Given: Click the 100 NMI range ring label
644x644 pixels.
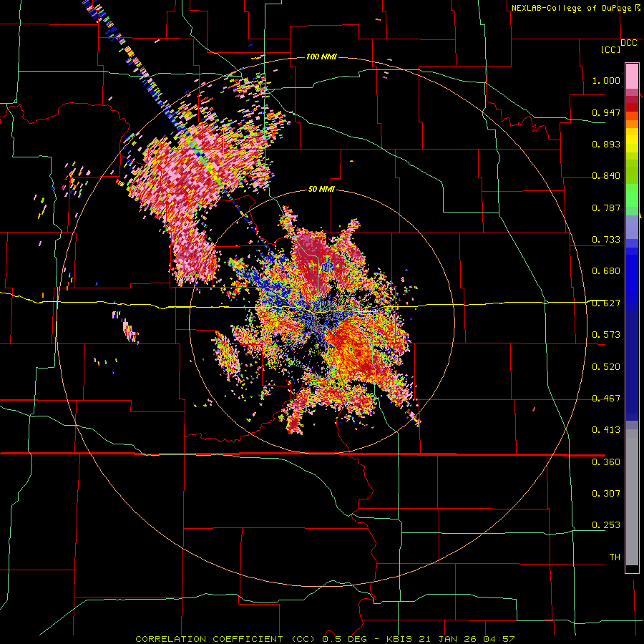Looking at the screenshot, I should [x=321, y=57].
